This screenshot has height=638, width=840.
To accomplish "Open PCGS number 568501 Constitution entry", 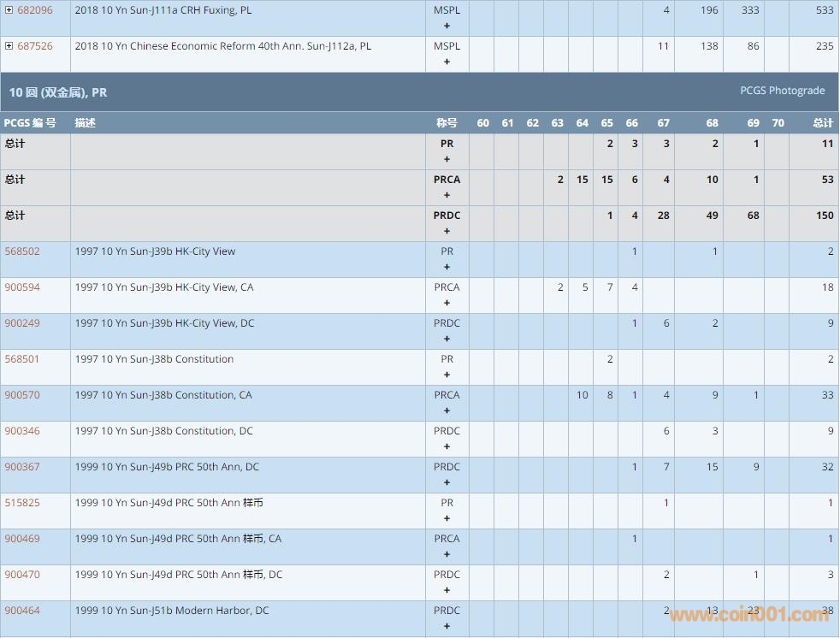I will click(22, 359).
